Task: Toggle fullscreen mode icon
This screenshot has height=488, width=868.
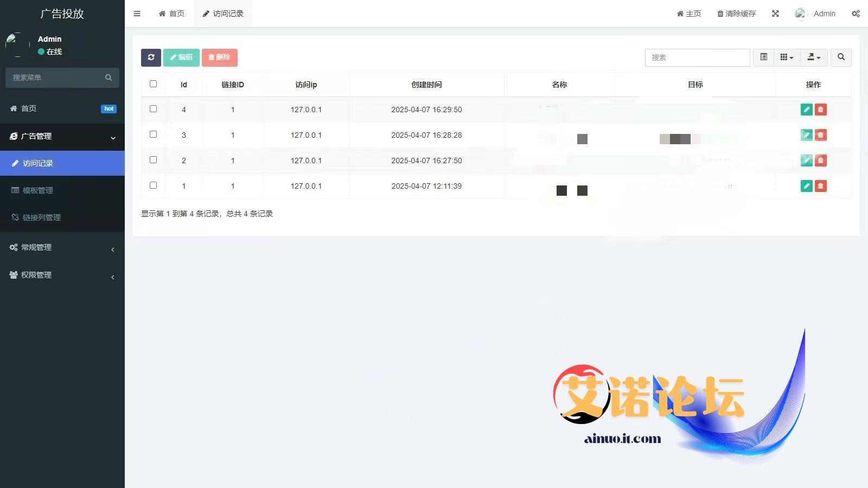Action: point(775,14)
